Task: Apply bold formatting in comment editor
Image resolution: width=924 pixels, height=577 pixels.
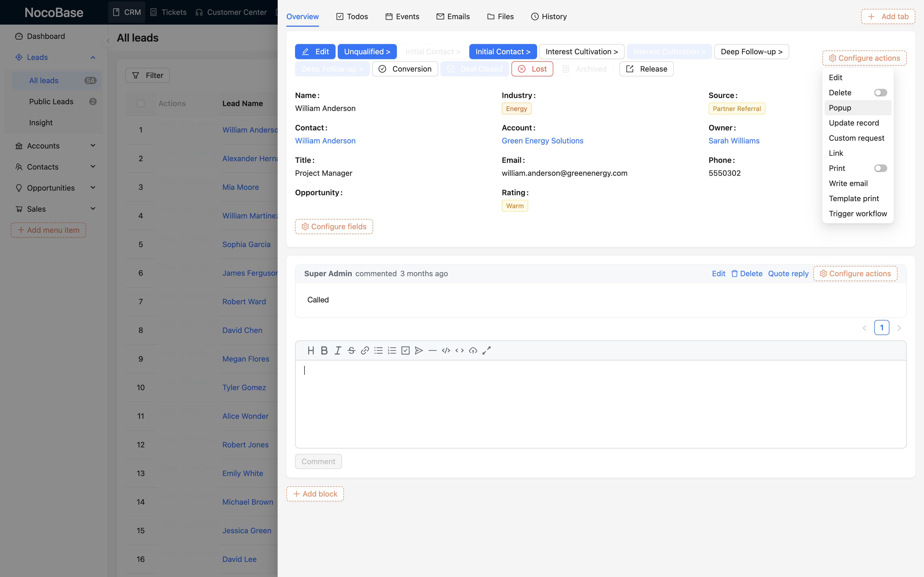Action: point(324,350)
